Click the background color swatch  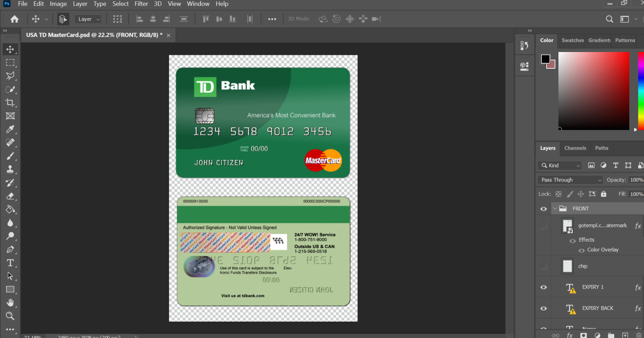(552, 66)
